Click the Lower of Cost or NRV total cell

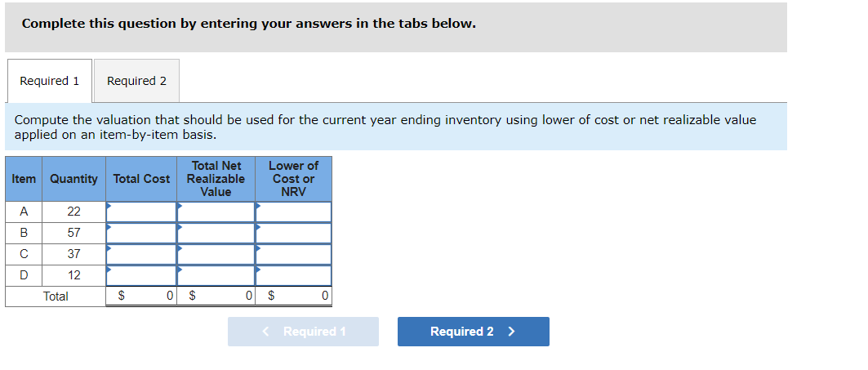[x=293, y=296]
